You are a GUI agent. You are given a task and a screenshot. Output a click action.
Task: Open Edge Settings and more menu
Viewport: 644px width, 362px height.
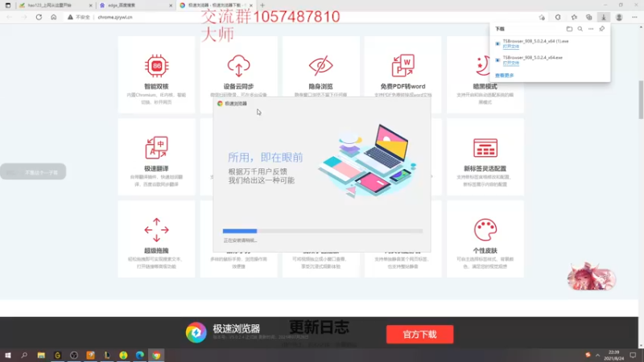coord(634,17)
